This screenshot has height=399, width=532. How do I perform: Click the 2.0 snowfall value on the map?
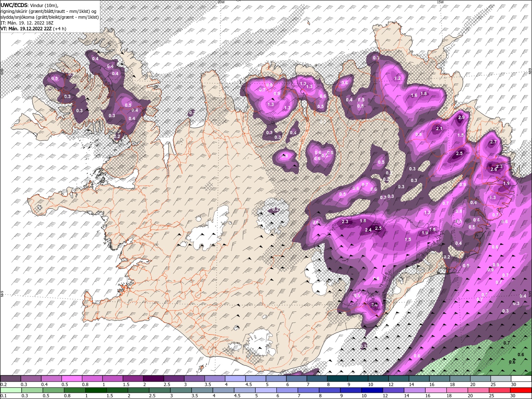374,305
